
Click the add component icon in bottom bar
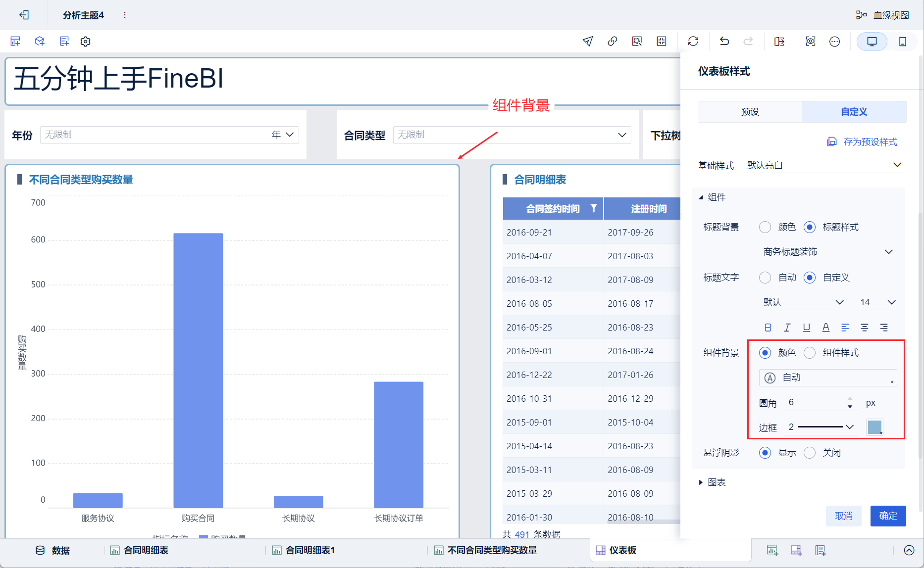point(772,550)
